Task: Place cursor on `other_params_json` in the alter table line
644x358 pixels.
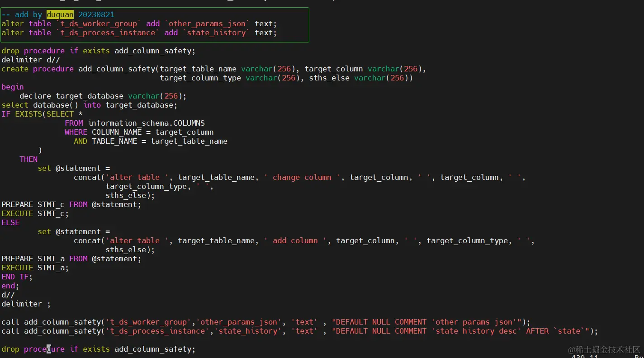Action: 207,24
